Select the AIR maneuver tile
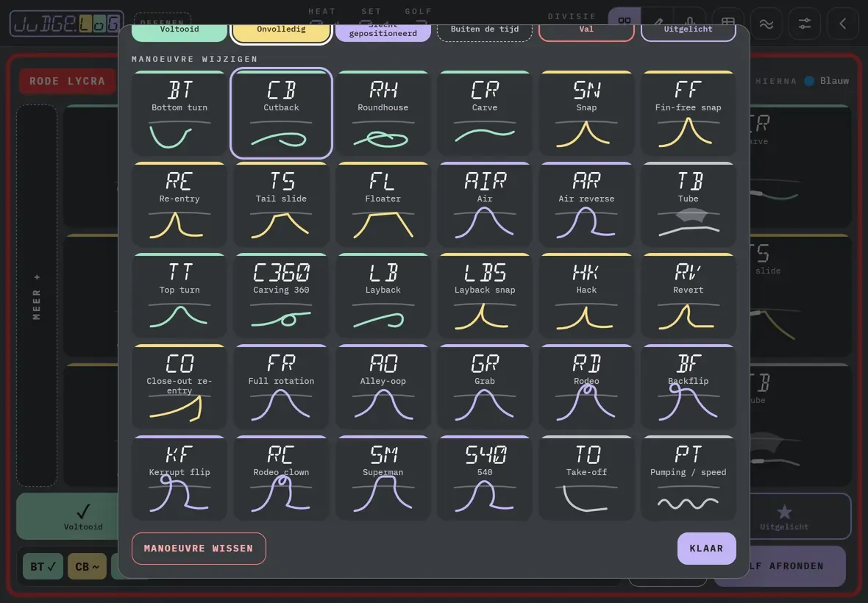Screen dimensions: 868x603 coord(485,204)
